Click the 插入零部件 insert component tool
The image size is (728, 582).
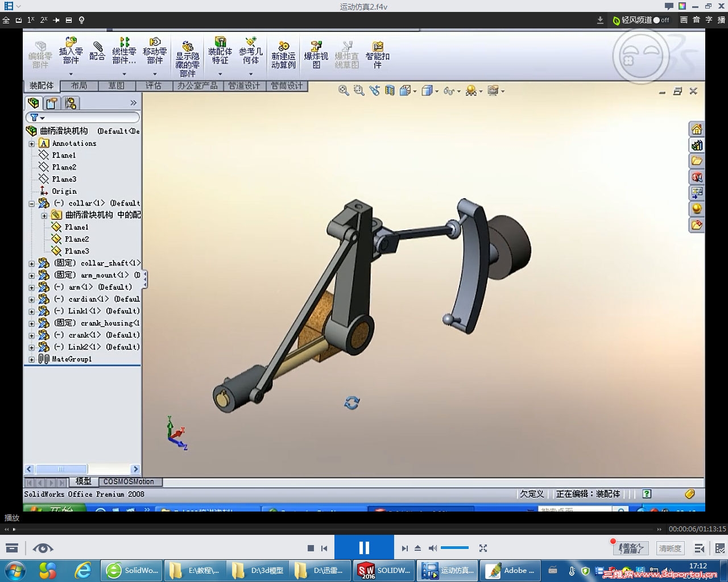click(x=71, y=51)
